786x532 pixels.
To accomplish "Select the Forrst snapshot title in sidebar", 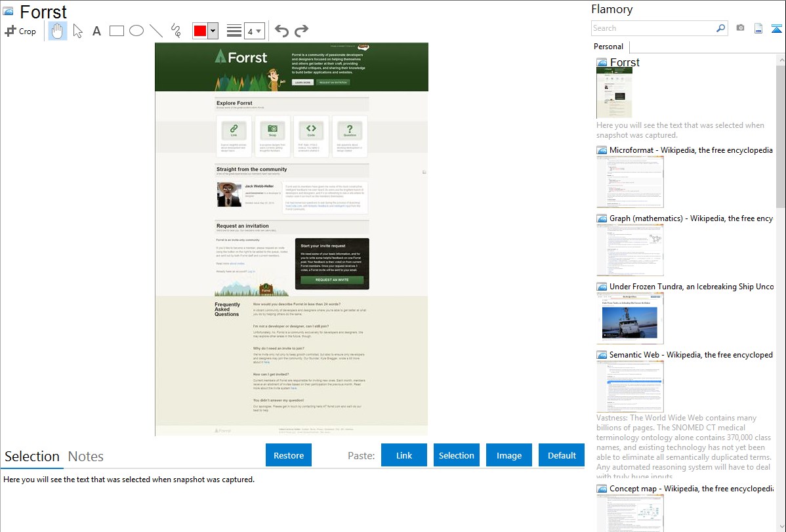I will tap(625, 63).
